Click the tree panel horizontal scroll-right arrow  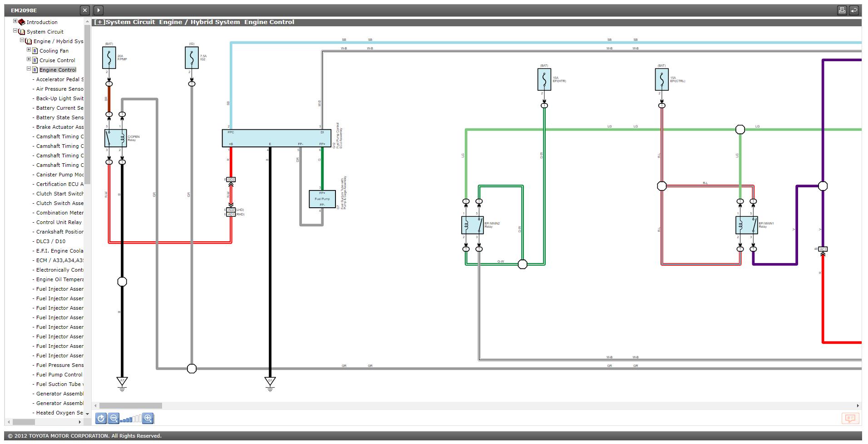80,422
